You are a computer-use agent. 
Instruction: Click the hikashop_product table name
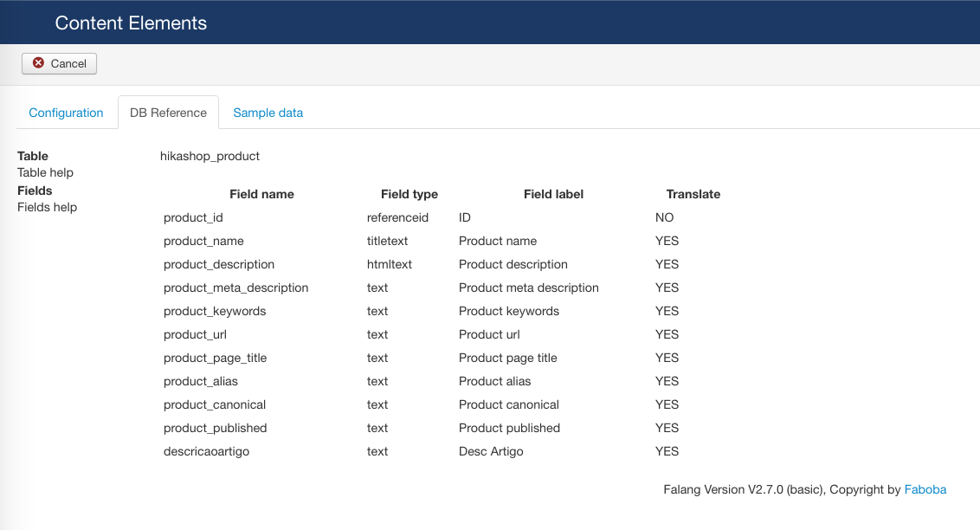pyautogui.click(x=210, y=156)
